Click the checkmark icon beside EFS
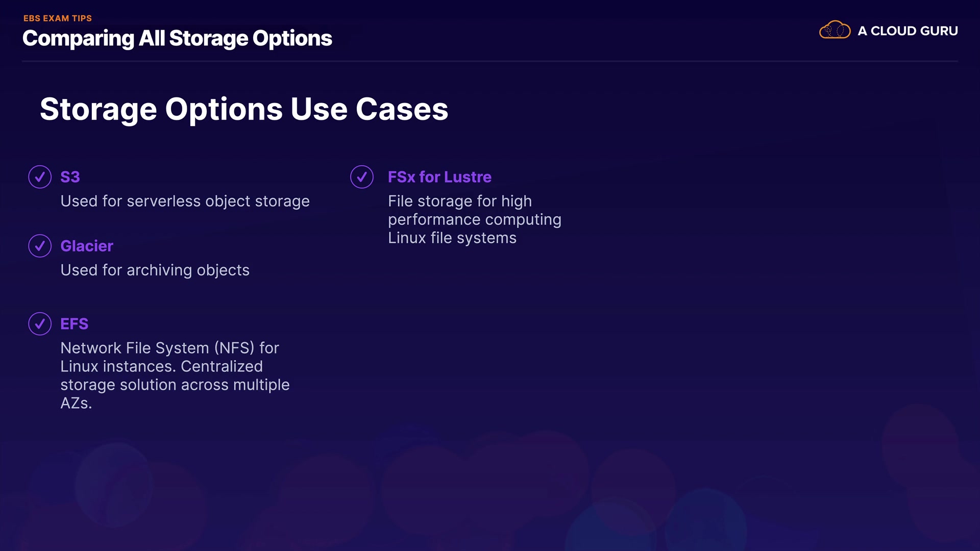The image size is (980, 551). (x=40, y=323)
